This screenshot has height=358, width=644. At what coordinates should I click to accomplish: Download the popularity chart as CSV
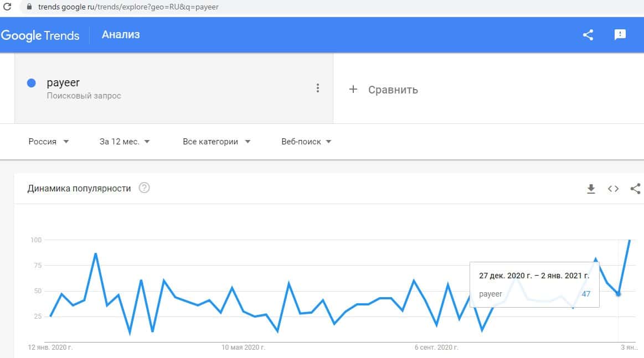click(591, 189)
